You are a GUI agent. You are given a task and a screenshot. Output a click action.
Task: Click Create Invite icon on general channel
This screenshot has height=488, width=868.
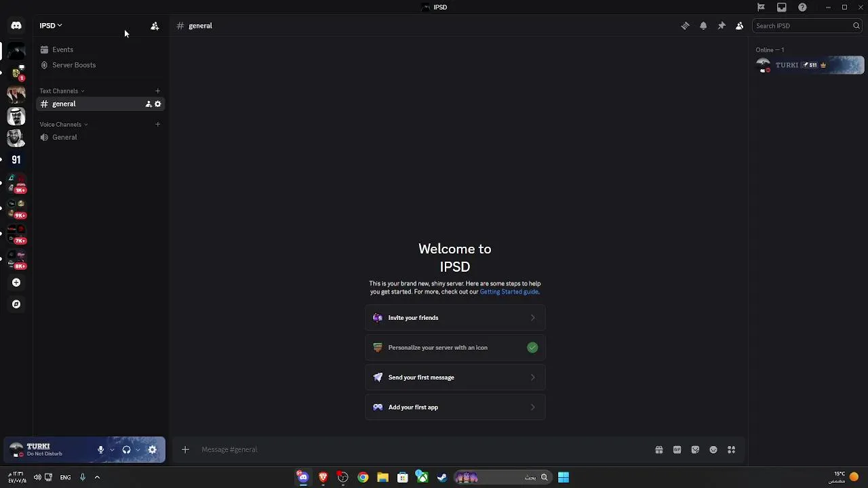point(149,104)
